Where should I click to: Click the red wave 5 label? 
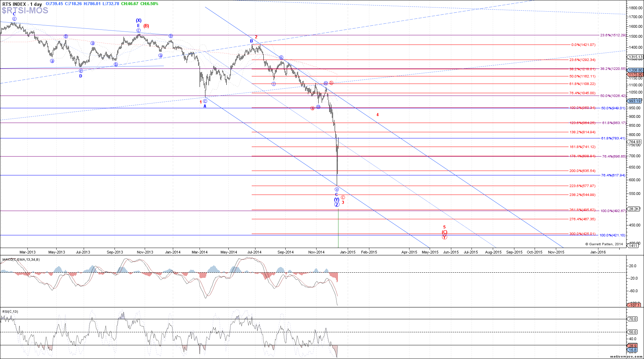(444, 227)
